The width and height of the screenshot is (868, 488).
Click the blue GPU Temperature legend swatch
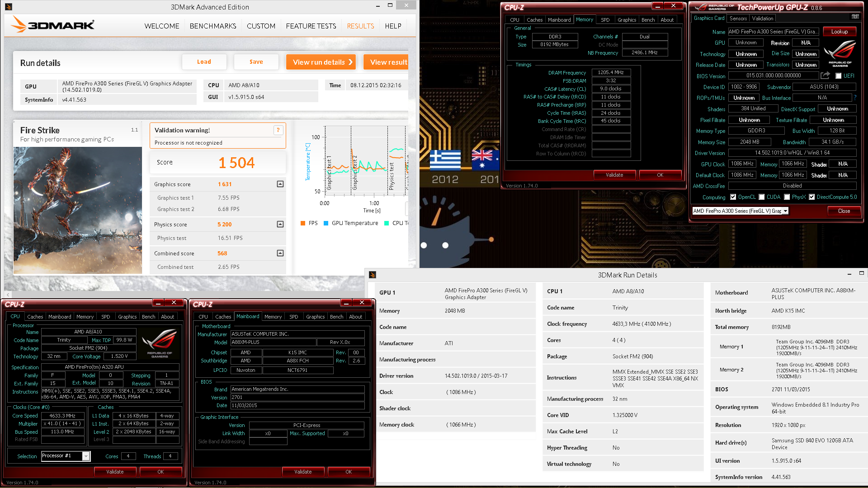tap(326, 223)
